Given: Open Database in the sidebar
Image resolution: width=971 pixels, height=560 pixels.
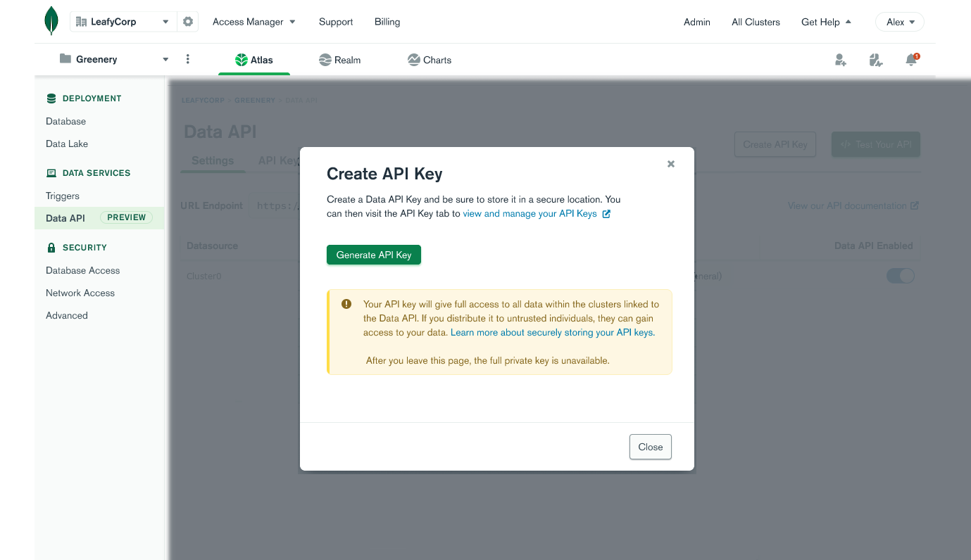Looking at the screenshot, I should point(65,121).
